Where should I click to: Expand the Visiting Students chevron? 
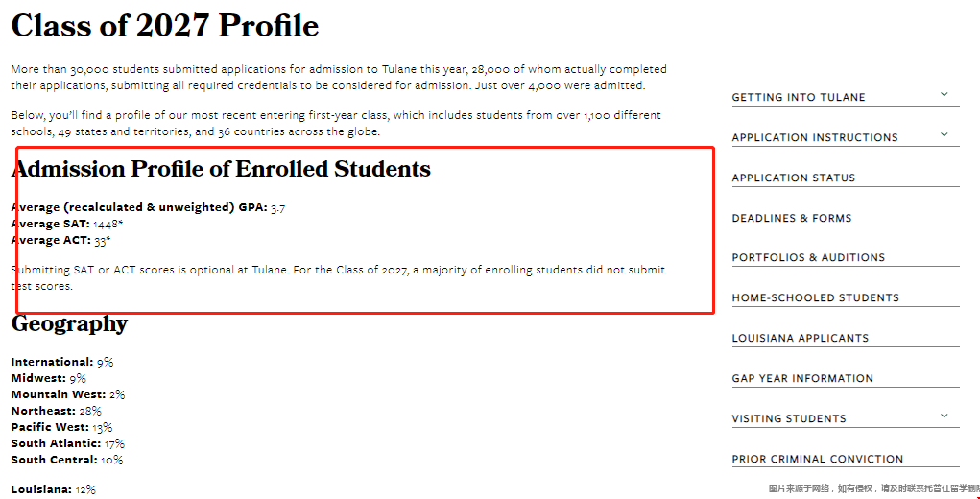(x=944, y=416)
